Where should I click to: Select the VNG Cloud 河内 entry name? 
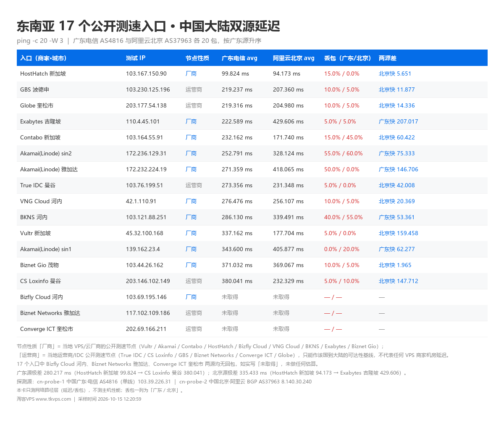(x=41, y=201)
